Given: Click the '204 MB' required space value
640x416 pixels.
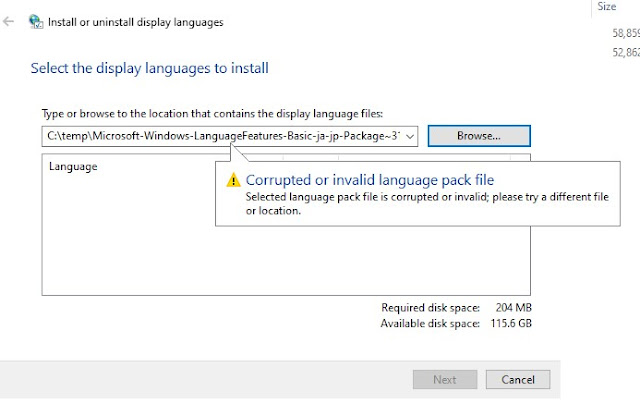Looking at the screenshot, I should (513, 307).
